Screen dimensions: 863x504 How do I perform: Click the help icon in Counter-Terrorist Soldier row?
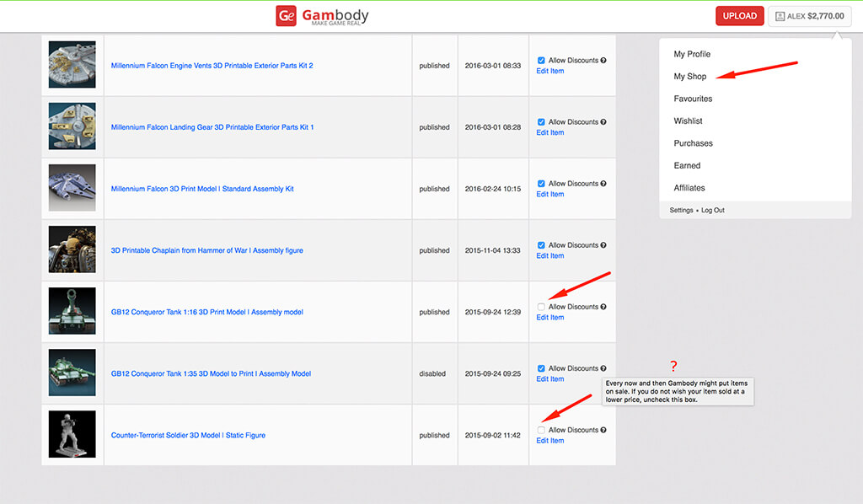(603, 430)
